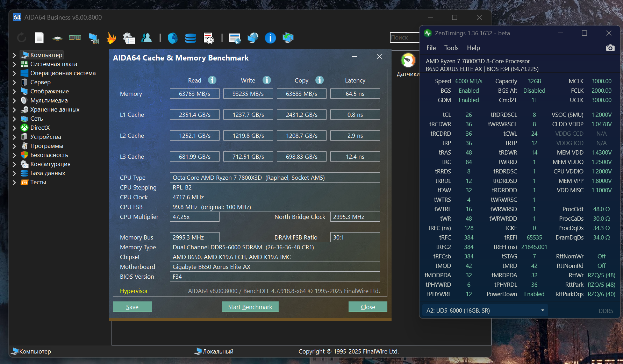Click the web page with globe icon
The height and width of the screenshot is (364, 623).
(235, 38)
